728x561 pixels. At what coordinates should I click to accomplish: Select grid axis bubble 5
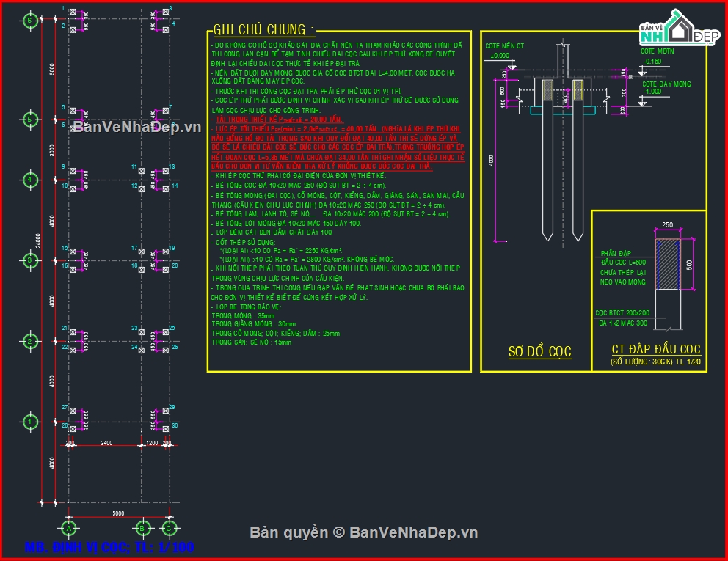(x=30, y=120)
